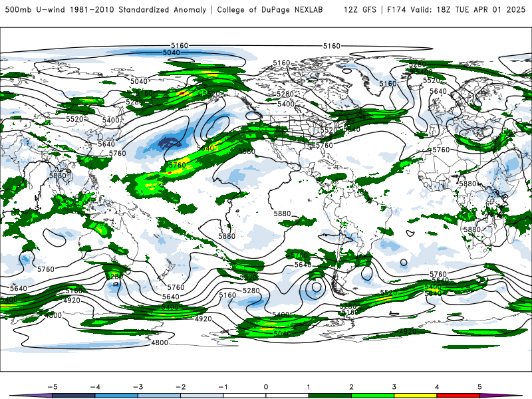This screenshot has height=399, width=532.
Task: Click the 'F174' forecast hour text
Action: coord(396,9)
